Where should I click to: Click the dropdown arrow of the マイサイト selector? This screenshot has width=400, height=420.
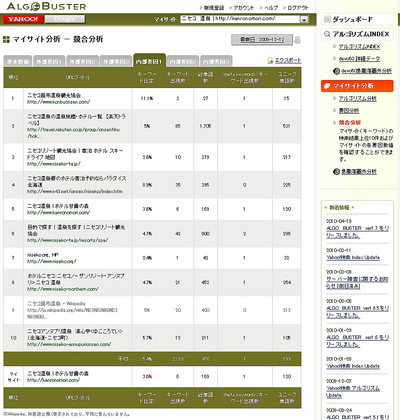[x=304, y=20]
